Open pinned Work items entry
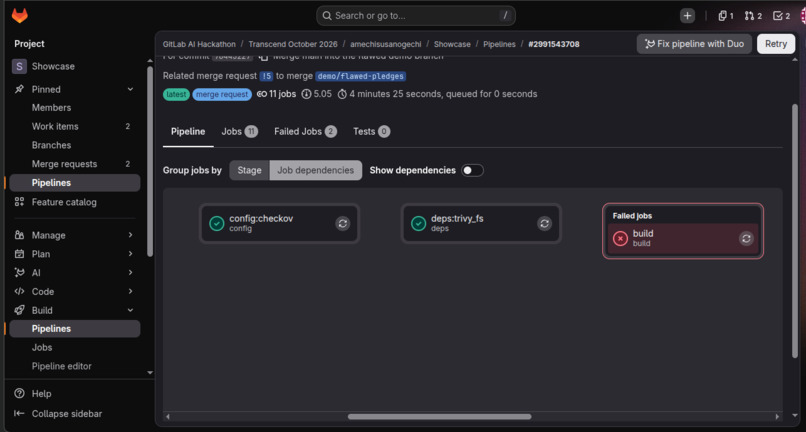The height and width of the screenshot is (432, 806). point(75,127)
